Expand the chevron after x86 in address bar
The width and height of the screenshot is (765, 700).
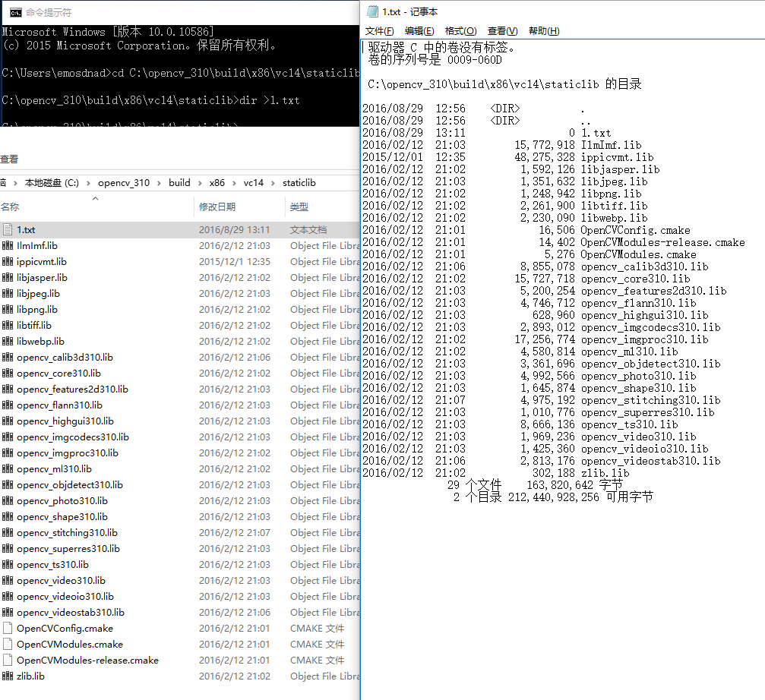tap(234, 183)
